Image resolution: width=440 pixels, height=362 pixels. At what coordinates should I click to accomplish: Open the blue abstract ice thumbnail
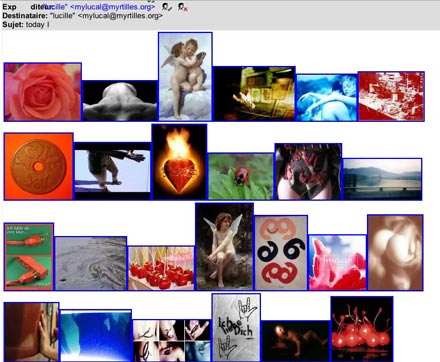click(96, 336)
